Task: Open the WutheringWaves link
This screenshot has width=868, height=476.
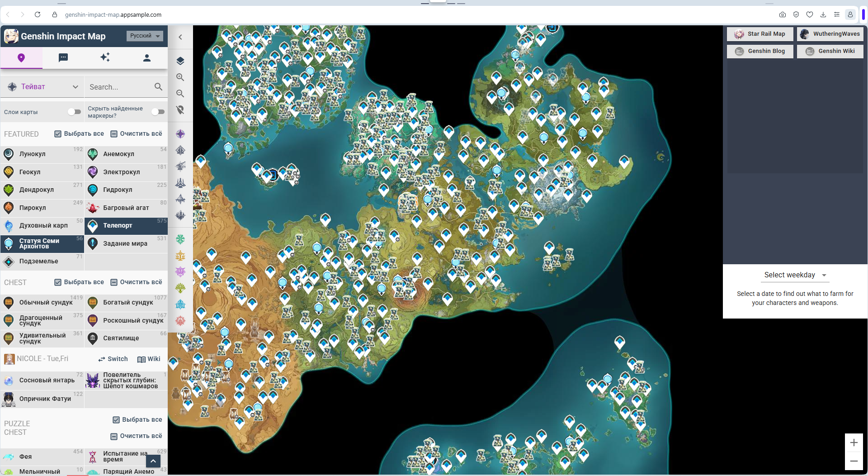Action: click(x=830, y=34)
